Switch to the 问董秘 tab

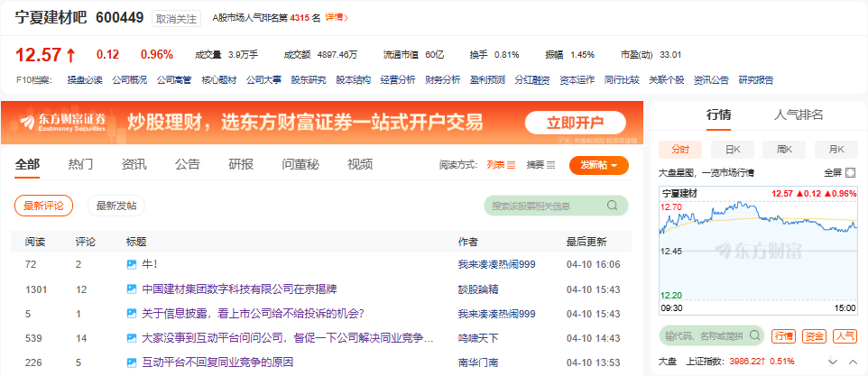tap(300, 164)
